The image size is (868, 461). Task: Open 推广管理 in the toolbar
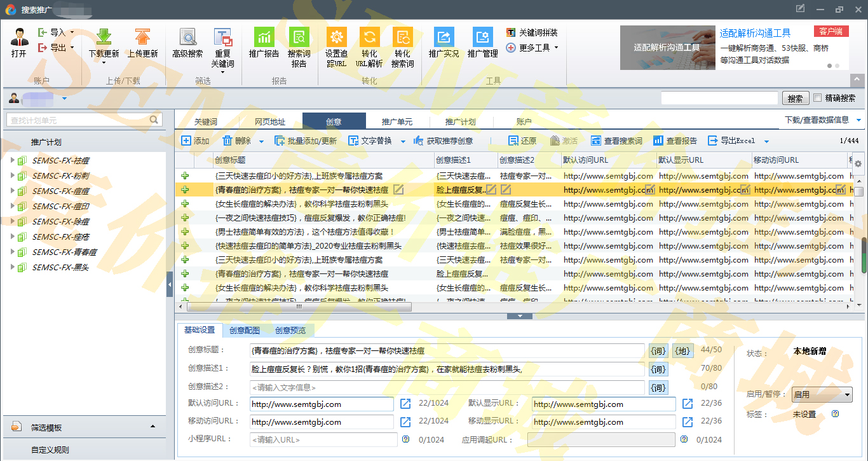click(x=482, y=37)
